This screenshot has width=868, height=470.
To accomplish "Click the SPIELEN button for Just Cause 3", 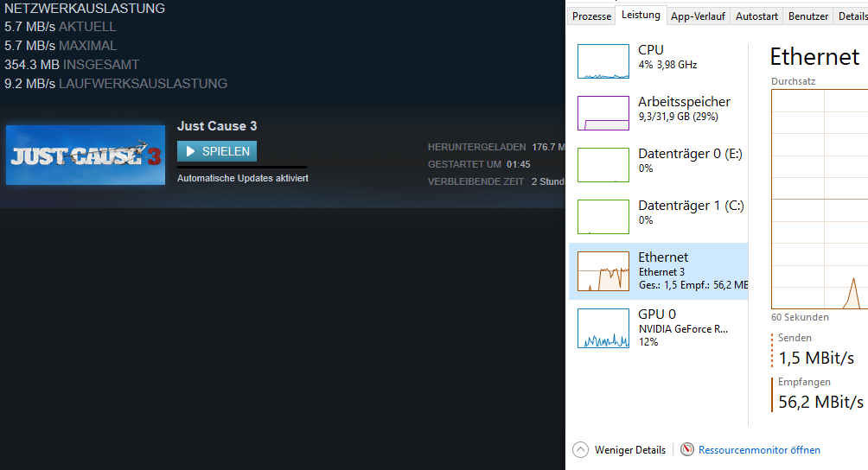I will point(217,151).
